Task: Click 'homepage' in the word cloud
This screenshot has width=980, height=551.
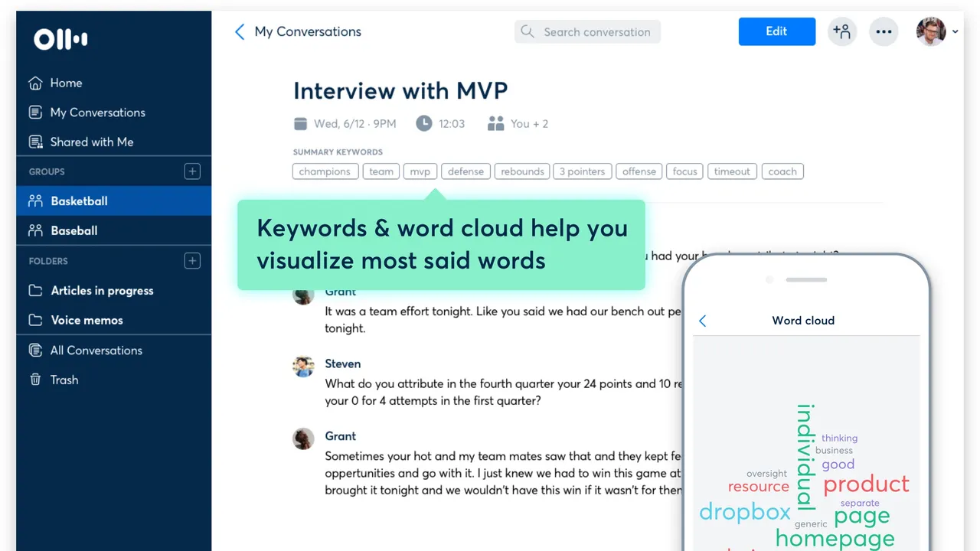Action: pyautogui.click(x=835, y=540)
